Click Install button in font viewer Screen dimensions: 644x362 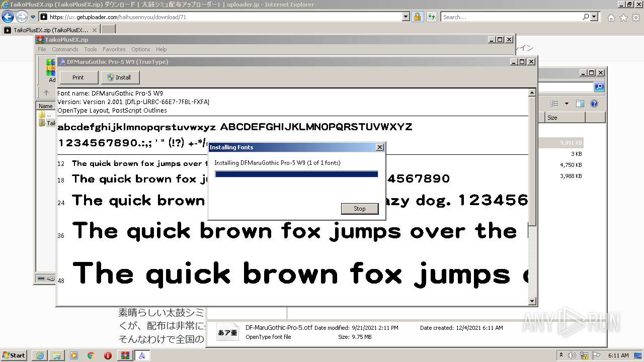120,77
